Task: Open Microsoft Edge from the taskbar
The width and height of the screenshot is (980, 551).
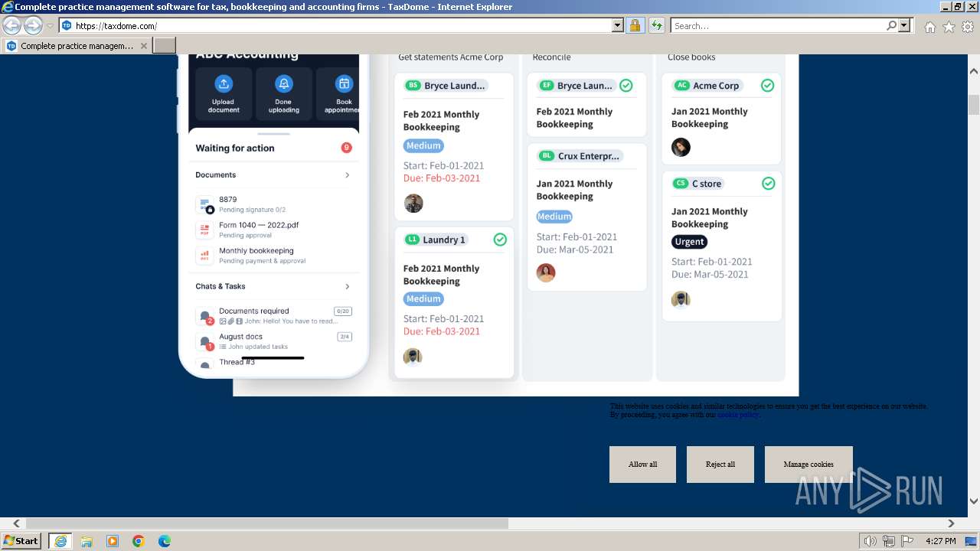Action: (164, 541)
